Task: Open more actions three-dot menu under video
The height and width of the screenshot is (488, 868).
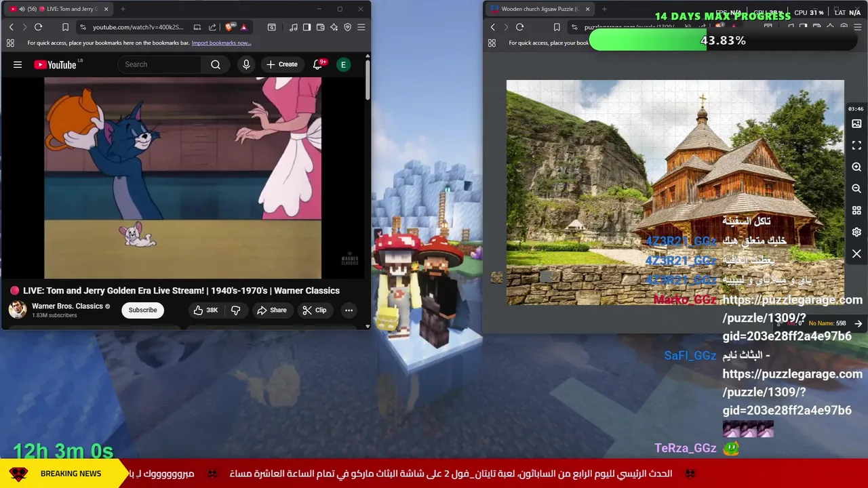Action: [349, 310]
